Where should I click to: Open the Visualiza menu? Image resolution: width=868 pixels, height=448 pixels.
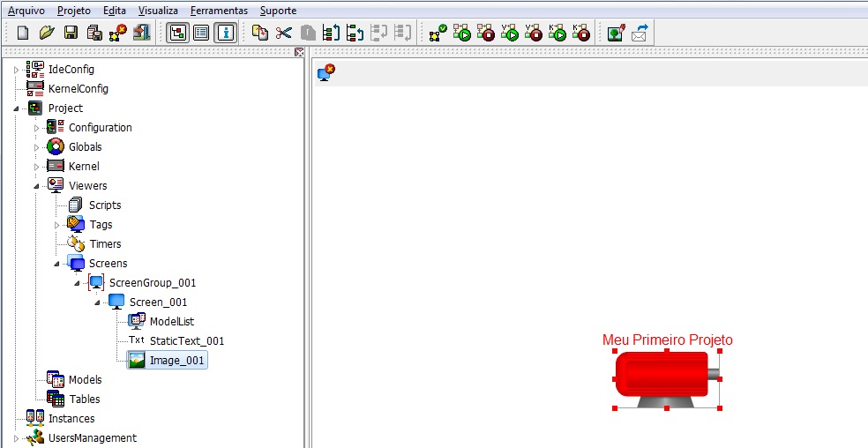pos(158,11)
